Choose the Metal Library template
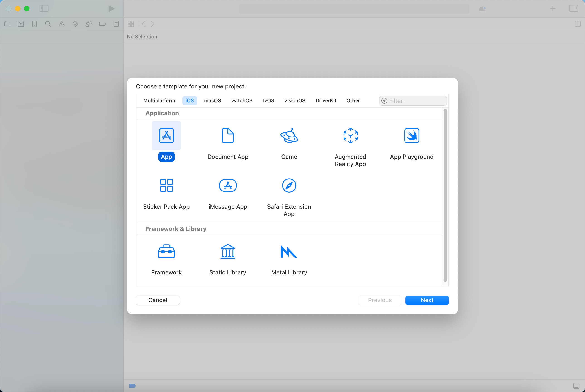This screenshot has height=392, width=585. coord(289,252)
